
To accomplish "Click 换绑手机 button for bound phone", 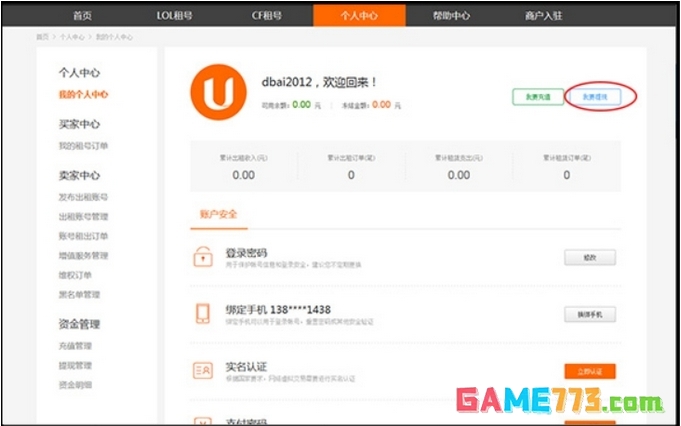I will [590, 314].
